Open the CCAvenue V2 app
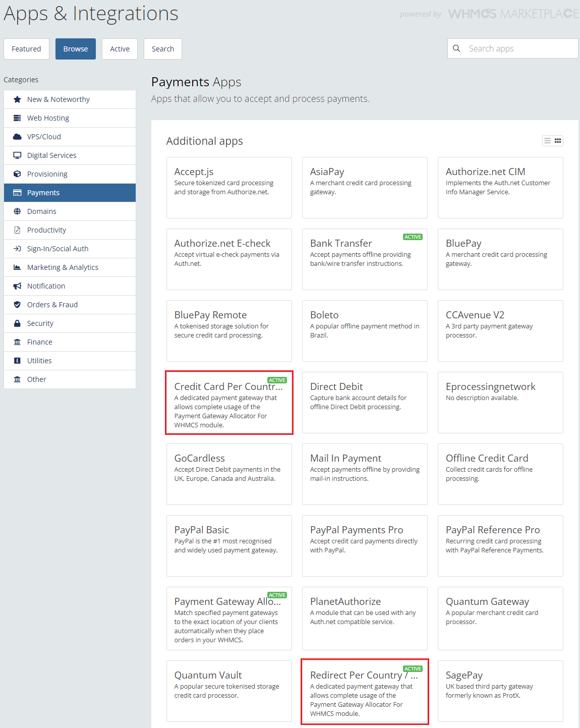The image size is (580, 728). click(500, 331)
